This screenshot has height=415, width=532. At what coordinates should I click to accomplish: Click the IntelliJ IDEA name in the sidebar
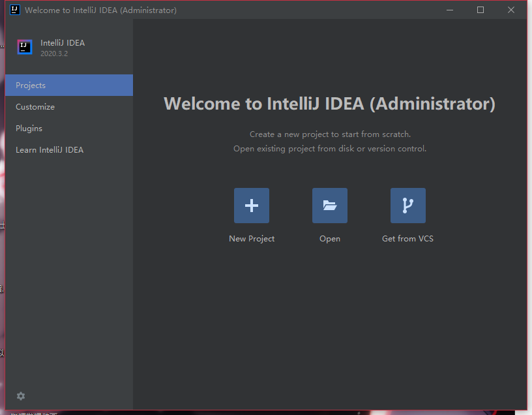click(x=63, y=43)
